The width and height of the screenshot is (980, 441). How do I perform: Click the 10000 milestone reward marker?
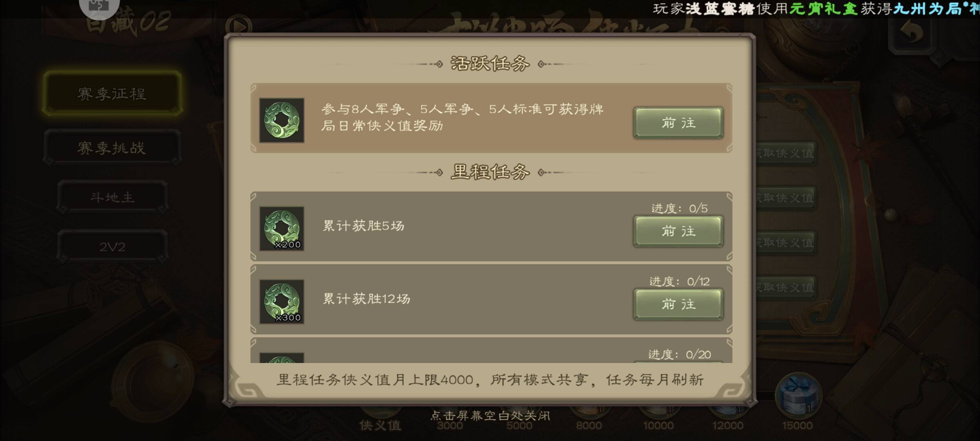pos(658,425)
